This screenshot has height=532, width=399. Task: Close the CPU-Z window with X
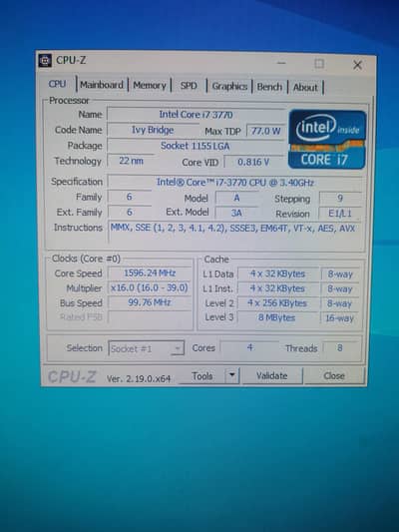(x=357, y=65)
